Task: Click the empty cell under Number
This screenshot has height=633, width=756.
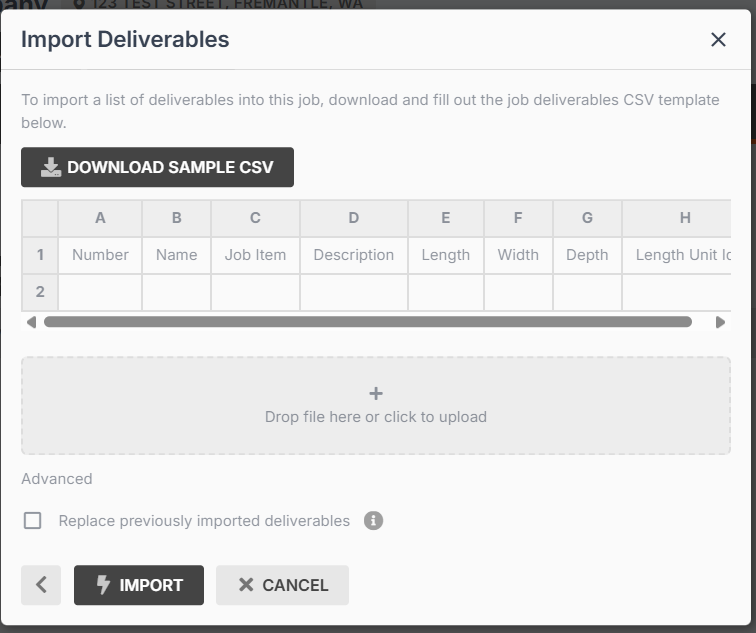Action: coord(100,292)
